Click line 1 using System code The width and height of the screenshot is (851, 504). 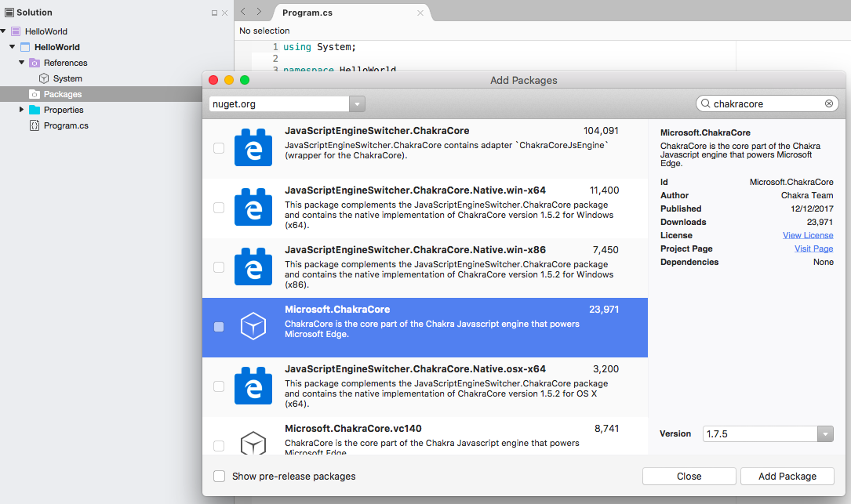[x=319, y=47]
